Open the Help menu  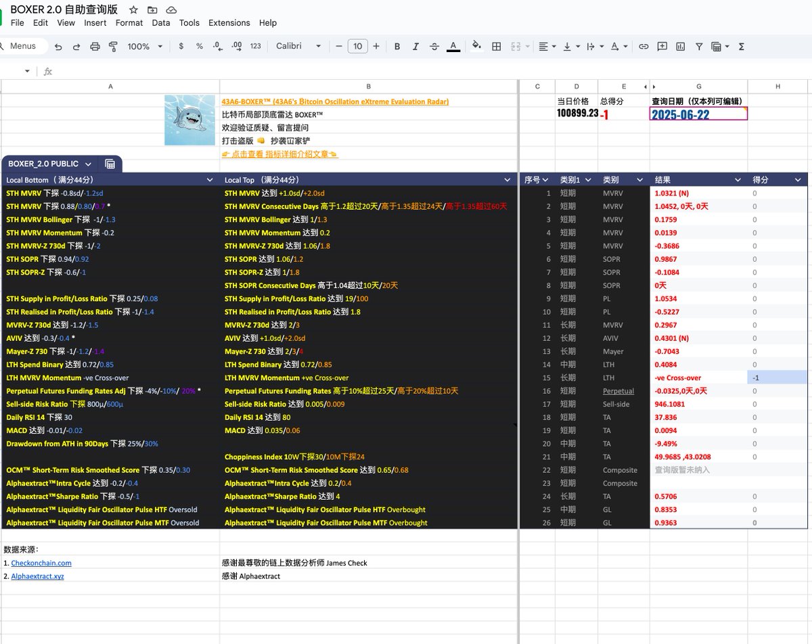[268, 22]
